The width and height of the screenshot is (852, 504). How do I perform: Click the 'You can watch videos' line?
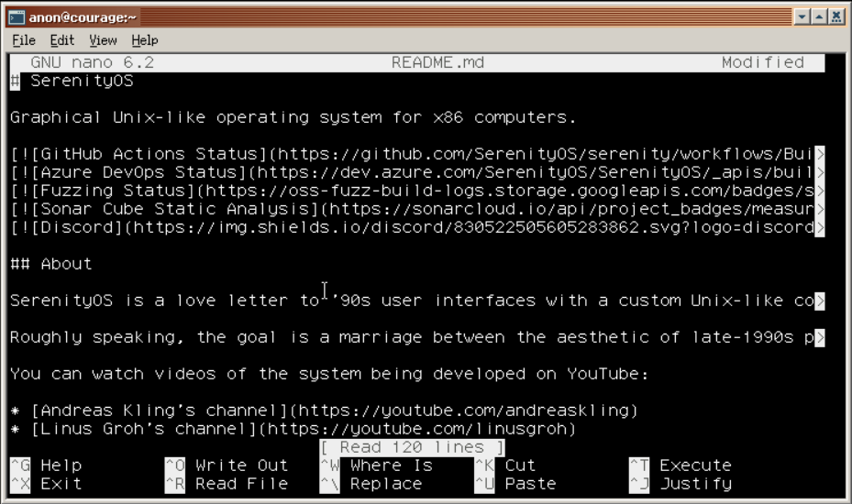coord(329,374)
